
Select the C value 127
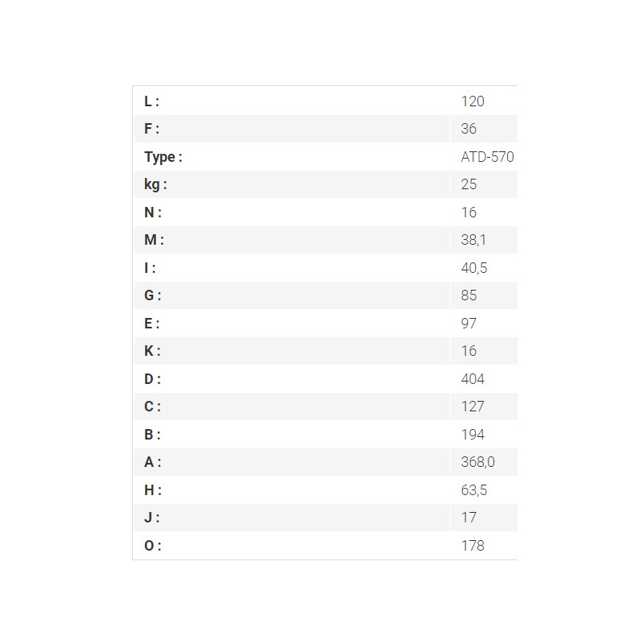473,407
